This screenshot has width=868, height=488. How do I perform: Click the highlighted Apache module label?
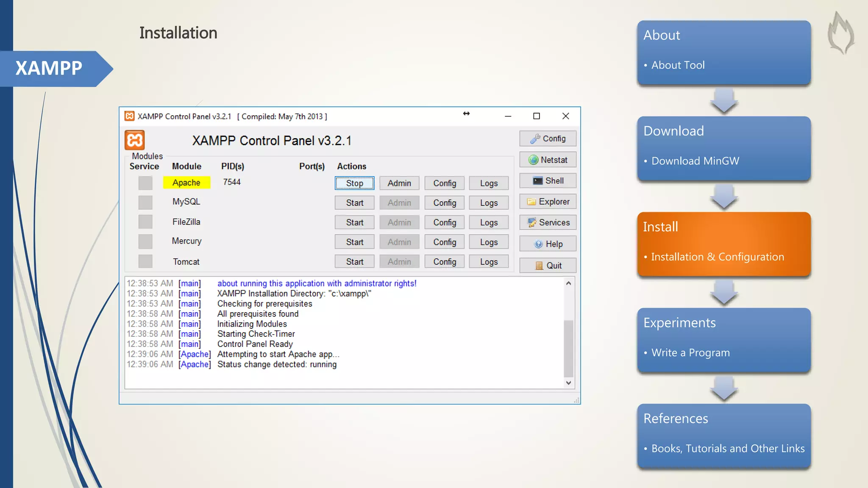click(186, 183)
